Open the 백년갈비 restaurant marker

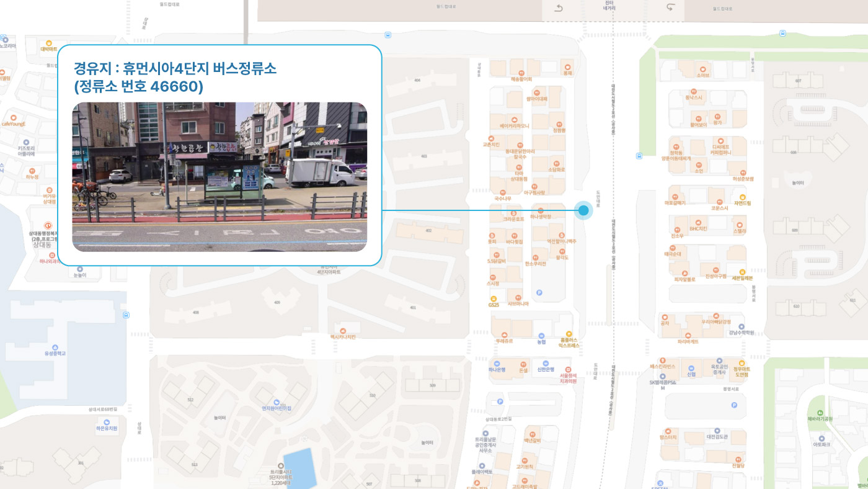click(x=533, y=433)
